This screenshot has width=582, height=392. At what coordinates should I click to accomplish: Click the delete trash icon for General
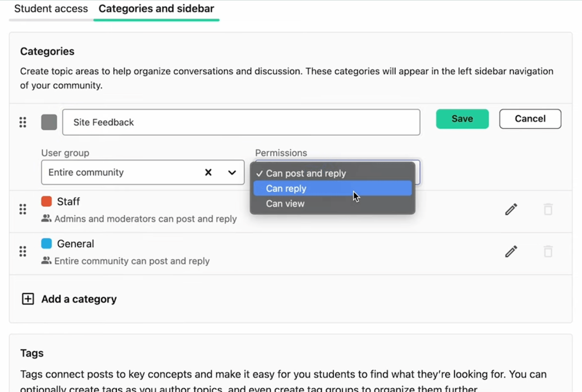click(548, 251)
